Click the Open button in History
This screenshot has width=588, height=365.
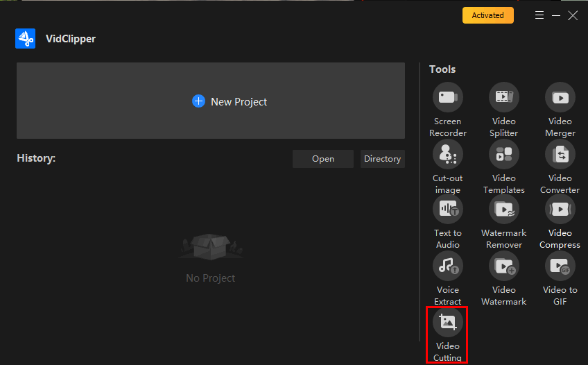(322, 159)
